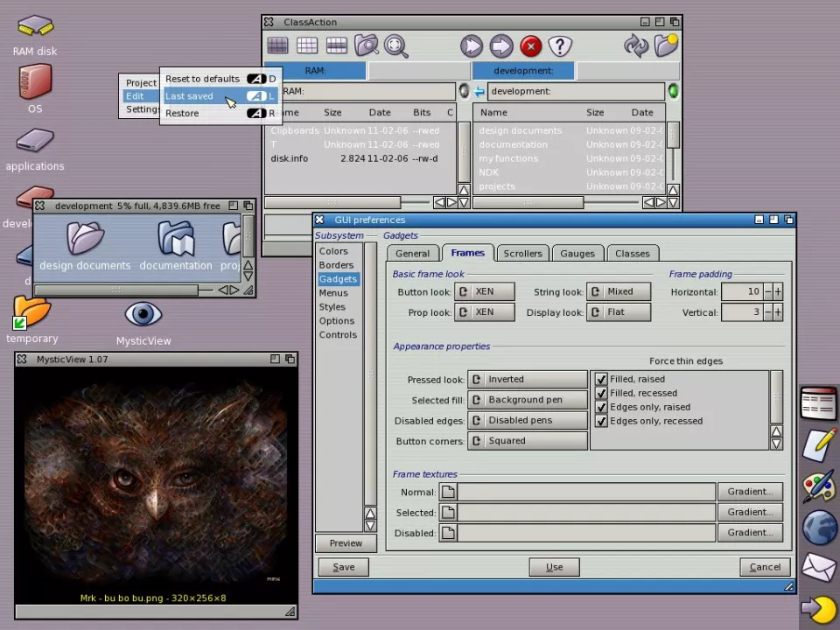Toggle the 'Filled, recessed' checkbox

(x=601, y=394)
